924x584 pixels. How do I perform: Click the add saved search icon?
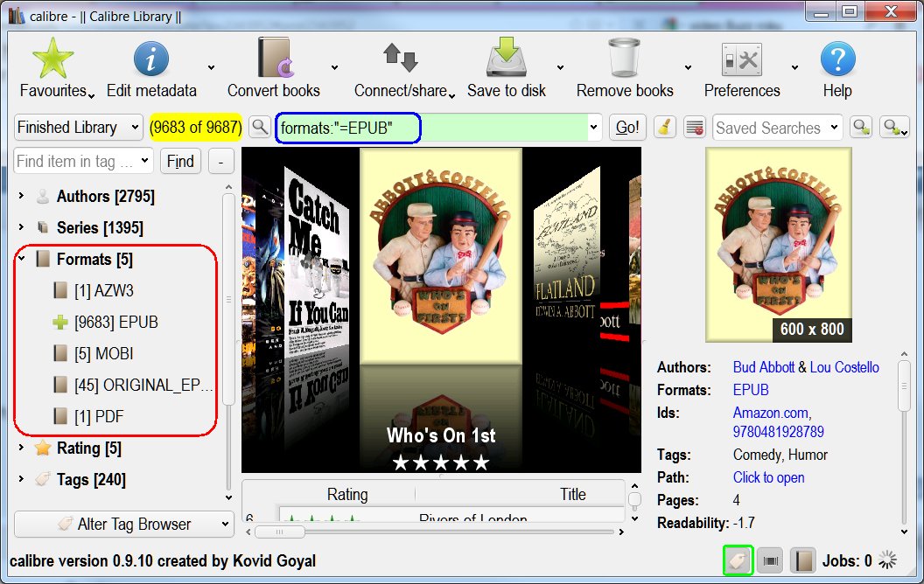pos(862,127)
